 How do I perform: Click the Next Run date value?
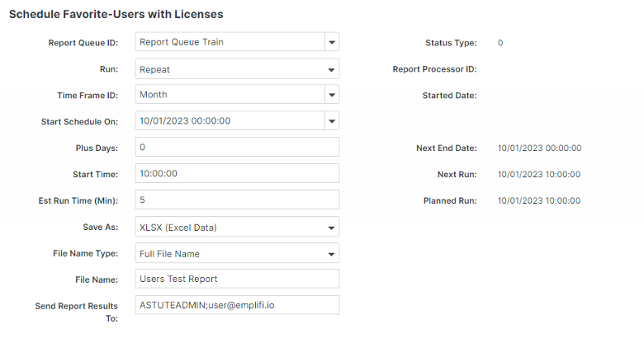539,175
